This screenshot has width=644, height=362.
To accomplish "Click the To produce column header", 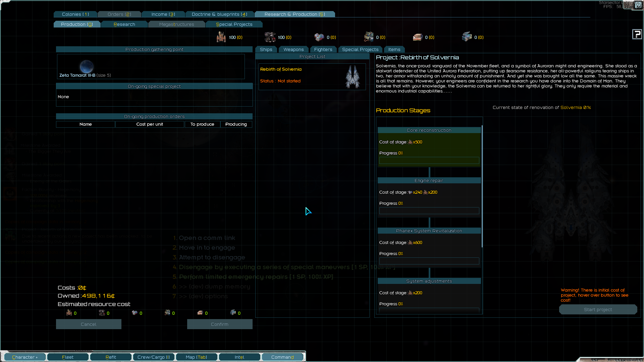I will tap(202, 124).
